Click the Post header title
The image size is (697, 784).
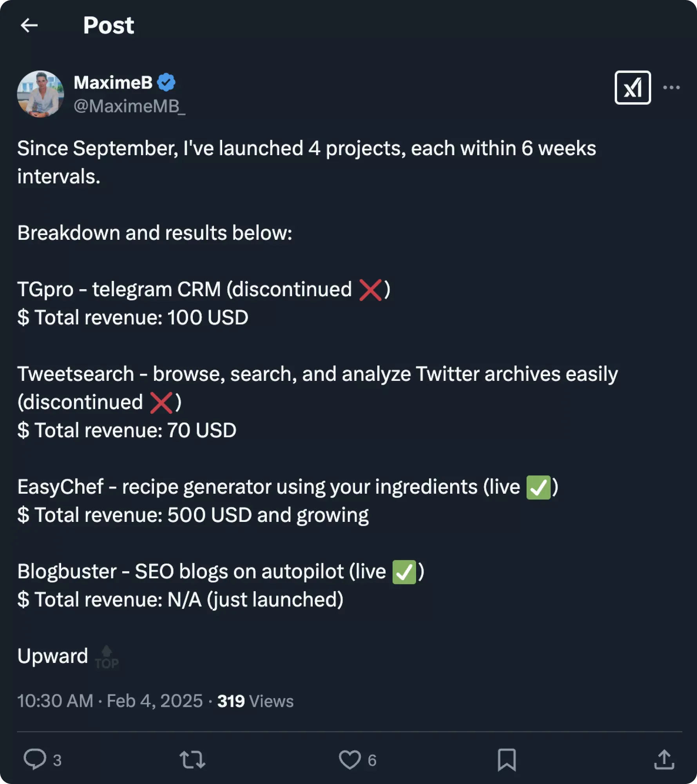(x=109, y=25)
